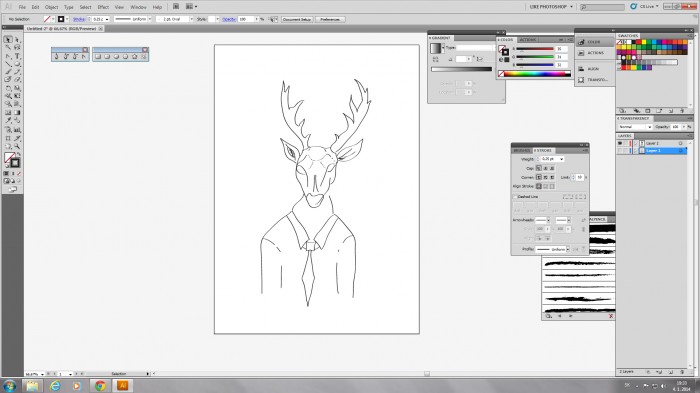Open brush definition dropdown showing 2 pt. Oval
This screenshot has height=393, width=700.
[x=192, y=19]
